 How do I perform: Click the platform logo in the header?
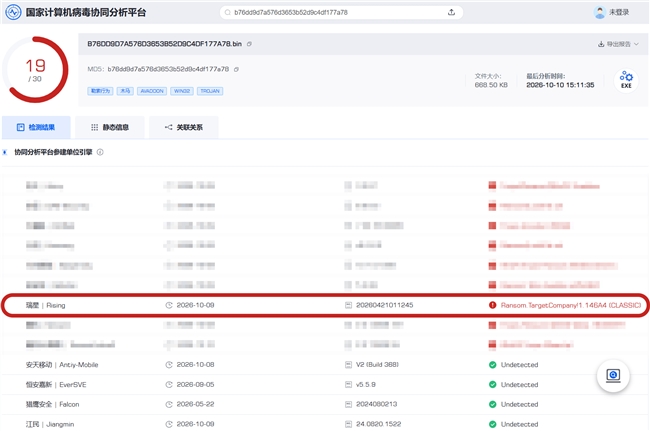(13, 12)
